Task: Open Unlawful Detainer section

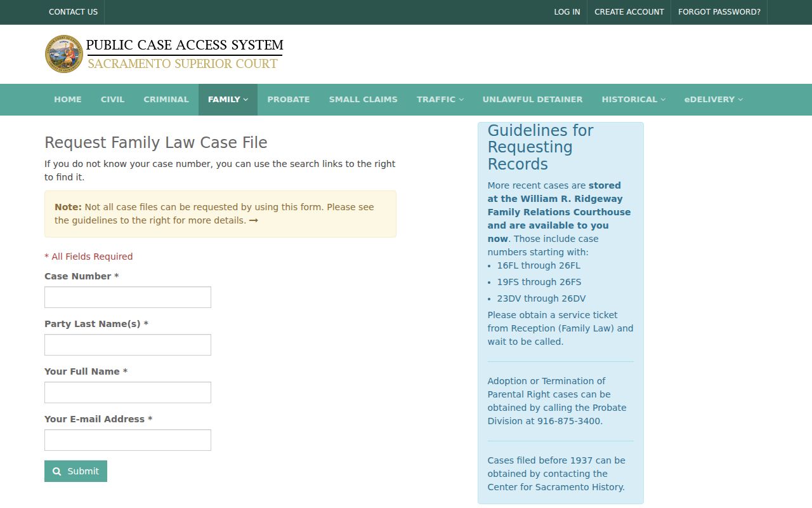Action: click(x=532, y=100)
